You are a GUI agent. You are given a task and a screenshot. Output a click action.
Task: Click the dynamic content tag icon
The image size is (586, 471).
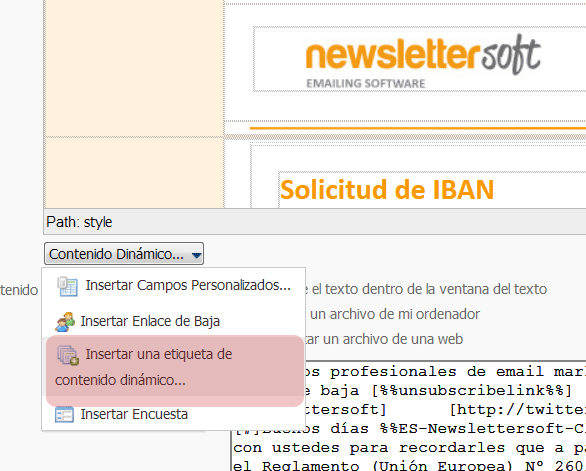pos(68,355)
